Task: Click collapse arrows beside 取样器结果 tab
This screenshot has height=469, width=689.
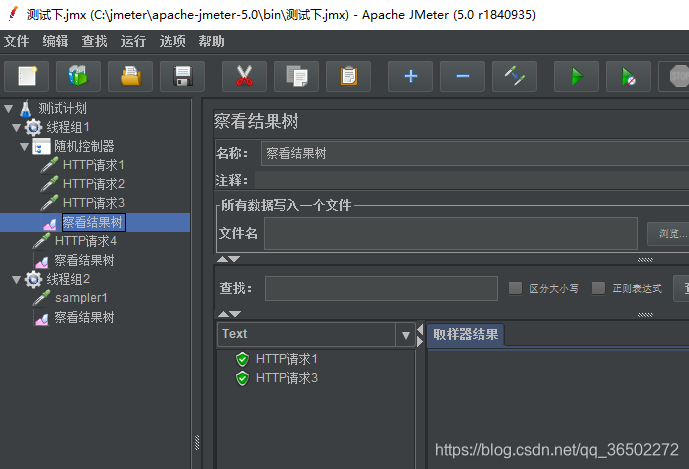Action: (420, 335)
